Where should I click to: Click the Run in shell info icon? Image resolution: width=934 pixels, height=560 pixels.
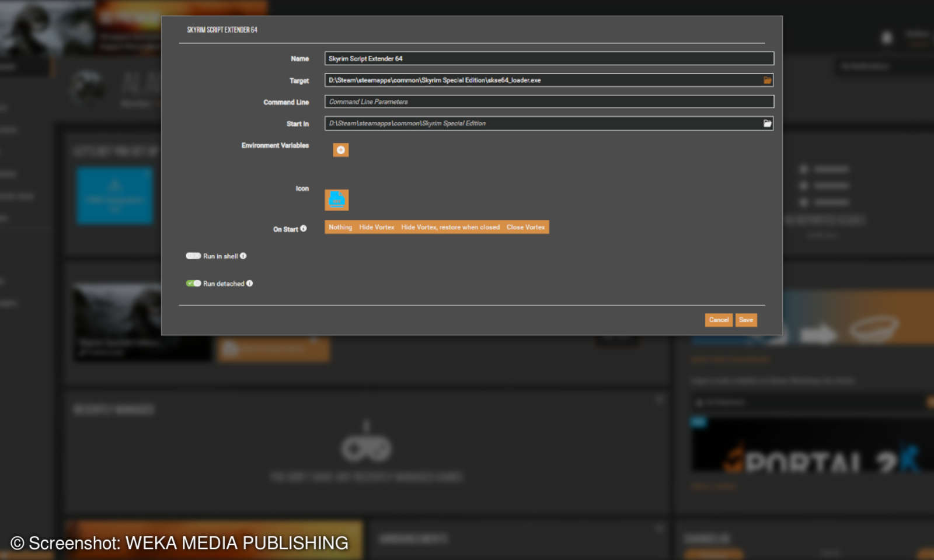243,256
